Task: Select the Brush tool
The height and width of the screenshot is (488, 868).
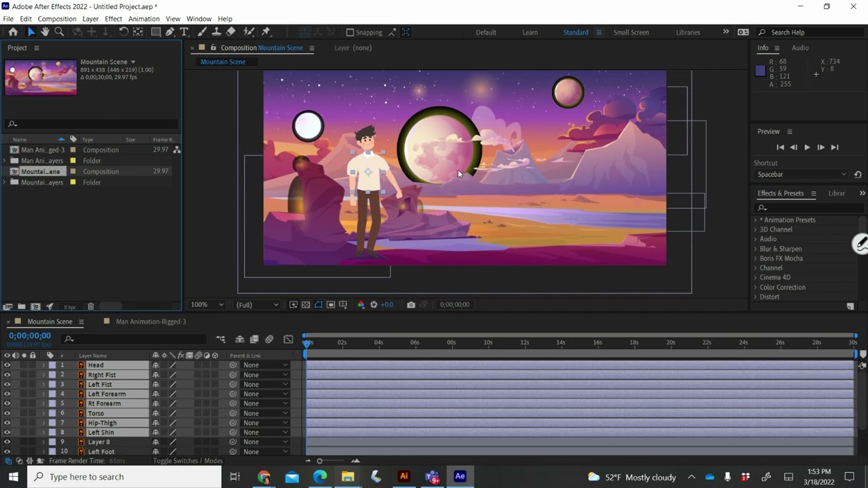Action: (x=202, y=32)
